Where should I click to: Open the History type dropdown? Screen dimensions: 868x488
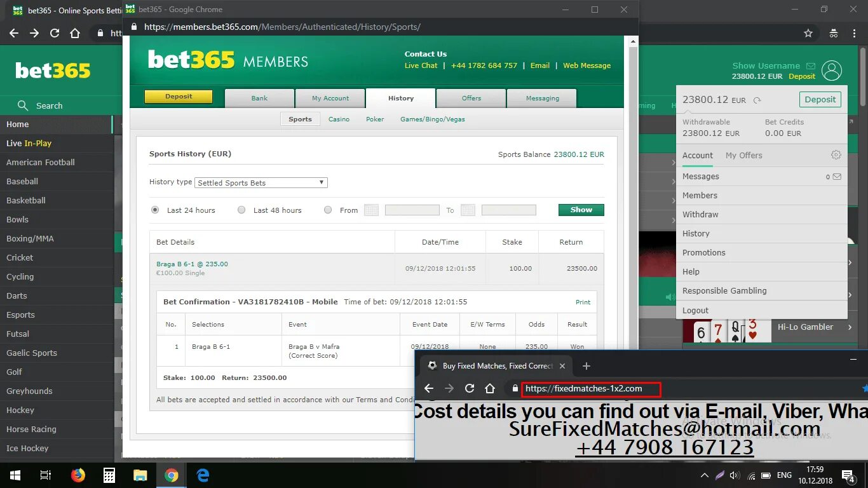coord(261,182)
